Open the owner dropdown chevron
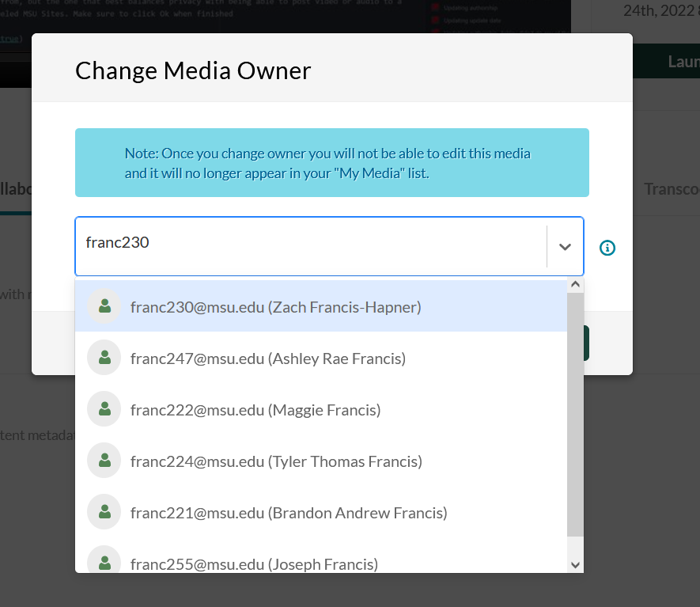Screen dimensions: 700x607 click(x=566, y=247)
